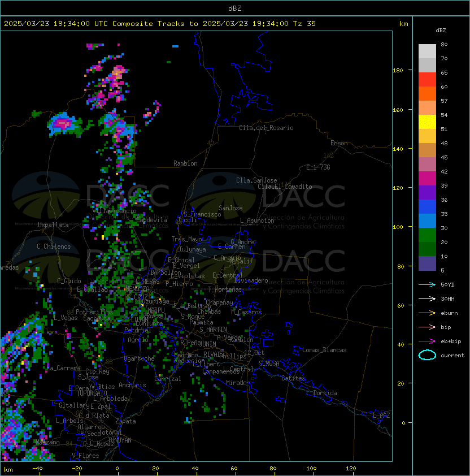The image size is (470, 476).
Task: Click the '-40' tick on horizontal axis
Action: pyautogui.click(x=37, y=469)
